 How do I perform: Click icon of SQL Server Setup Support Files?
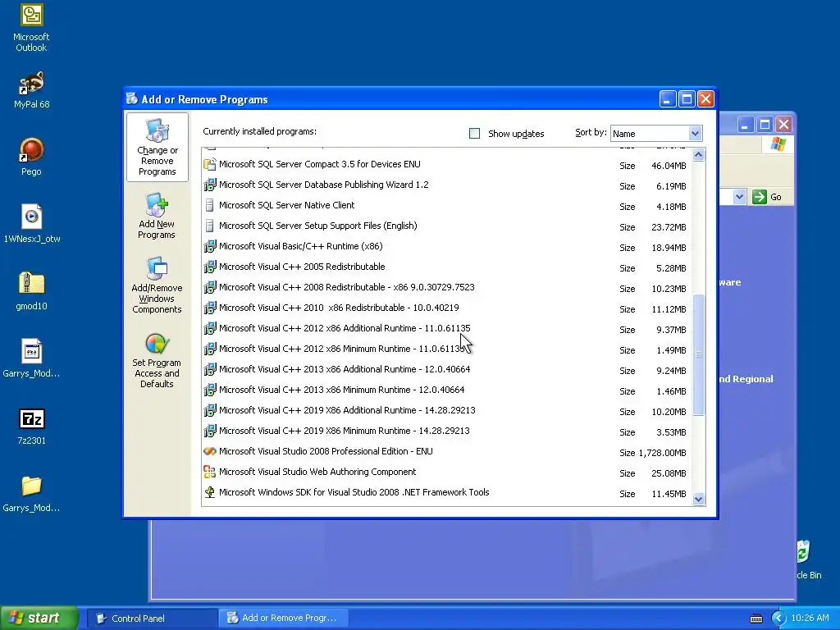tap(210, 226)
